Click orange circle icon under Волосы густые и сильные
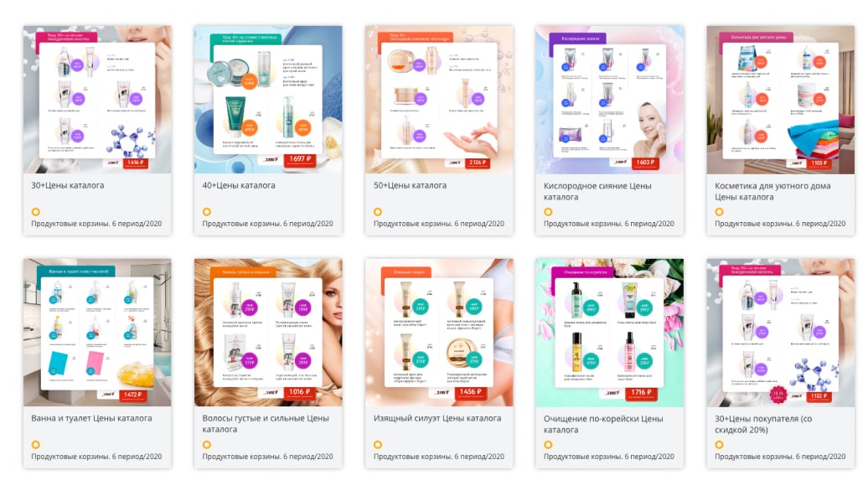 tap(206, 445)
